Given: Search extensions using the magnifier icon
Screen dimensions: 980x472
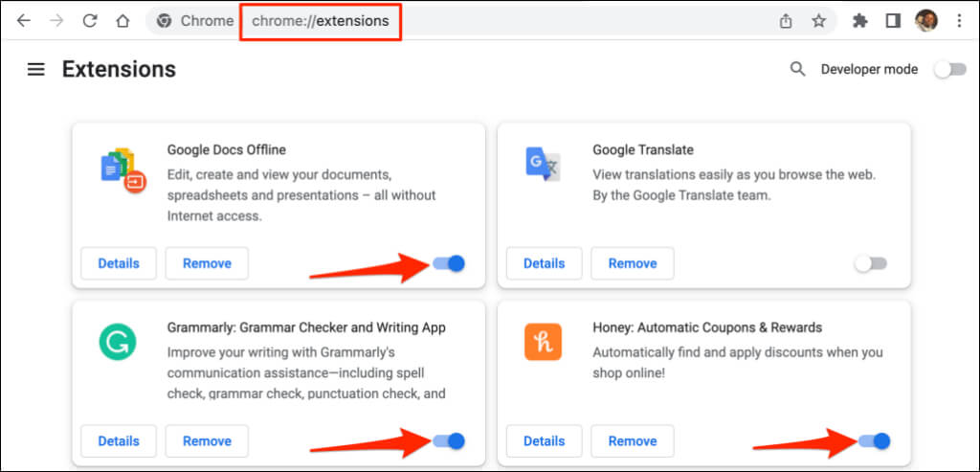Looking at the screenshot, I should (x=797, y=69).
